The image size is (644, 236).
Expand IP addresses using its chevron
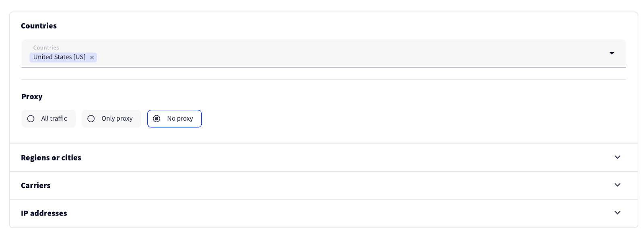[617, 213]
